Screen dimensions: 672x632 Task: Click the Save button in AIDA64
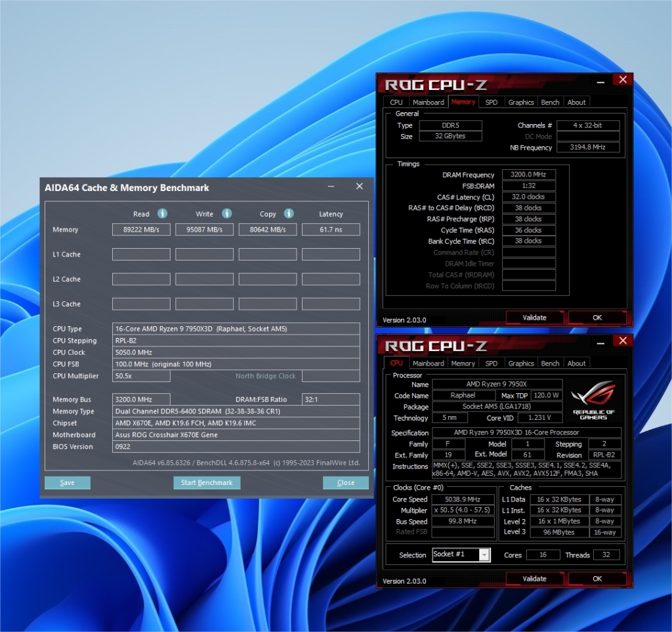point(67,483)
